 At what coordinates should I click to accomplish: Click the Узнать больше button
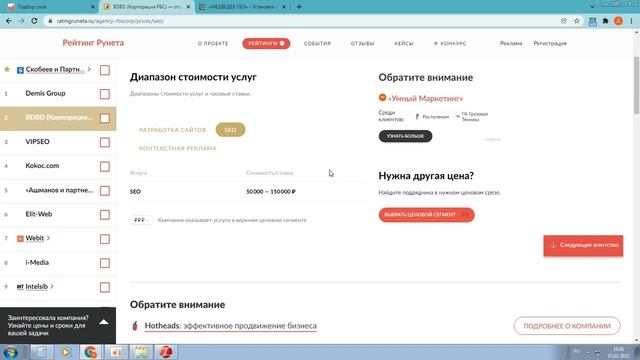(405, 136)
